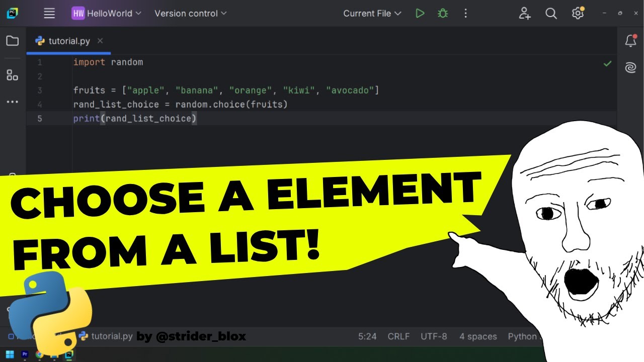The width and height of the screenshot is (644, 362).
Task: Click tutorial.py in the navigation bar
Action: [x=106, y=336]
